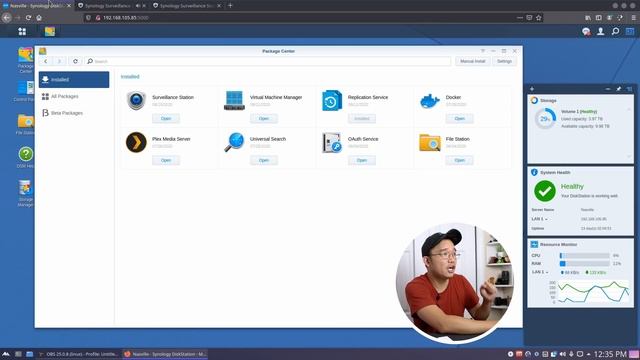Click the 12:35 PM system clock
Image resolution: width=640 pixels, height=360 pixels.
pos(610,354)
